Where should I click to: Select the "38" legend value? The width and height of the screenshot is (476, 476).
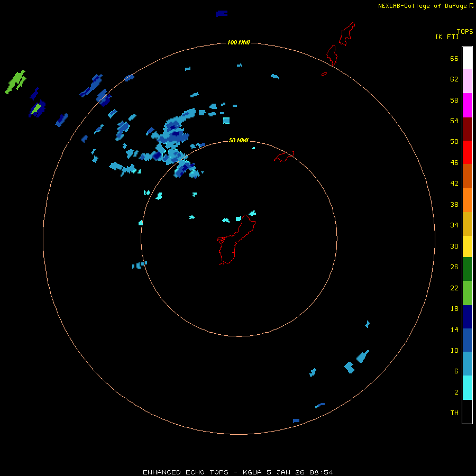tap(454, 205)
